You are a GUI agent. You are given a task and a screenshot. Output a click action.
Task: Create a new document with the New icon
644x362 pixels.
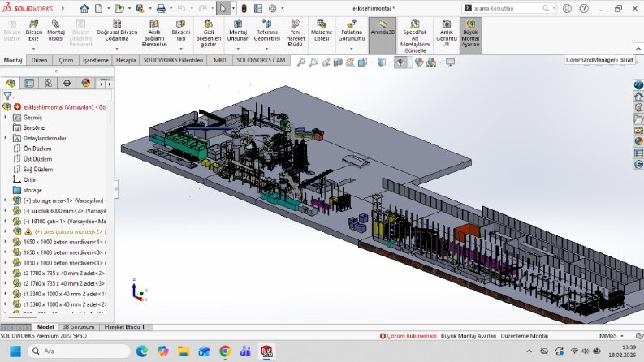[98, 8]
